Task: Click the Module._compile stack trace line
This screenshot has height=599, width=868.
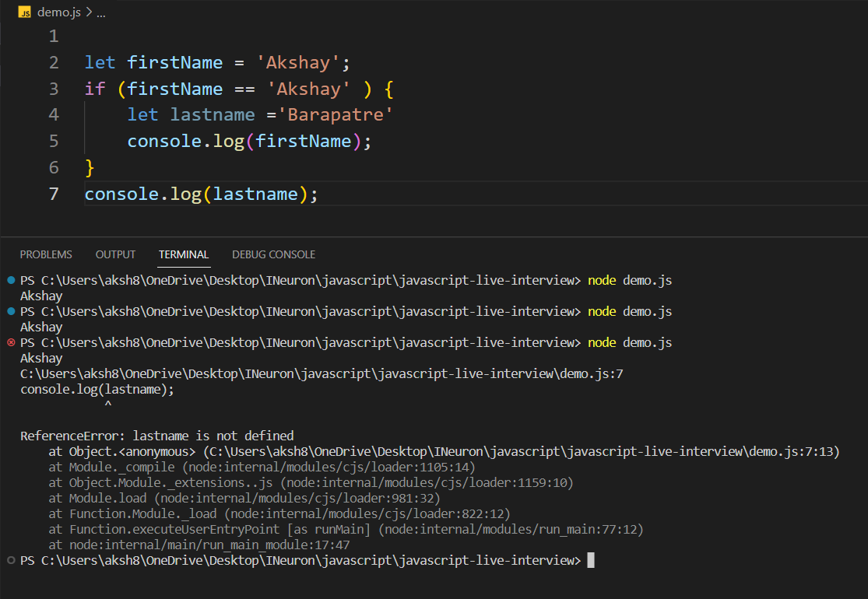Action: pyautogui.click(x=262, y=468)
